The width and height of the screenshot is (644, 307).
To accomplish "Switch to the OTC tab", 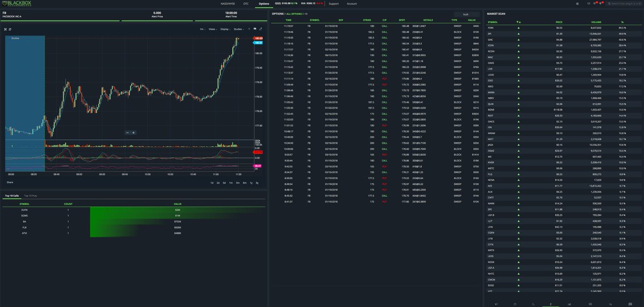I will click(246, 4).
